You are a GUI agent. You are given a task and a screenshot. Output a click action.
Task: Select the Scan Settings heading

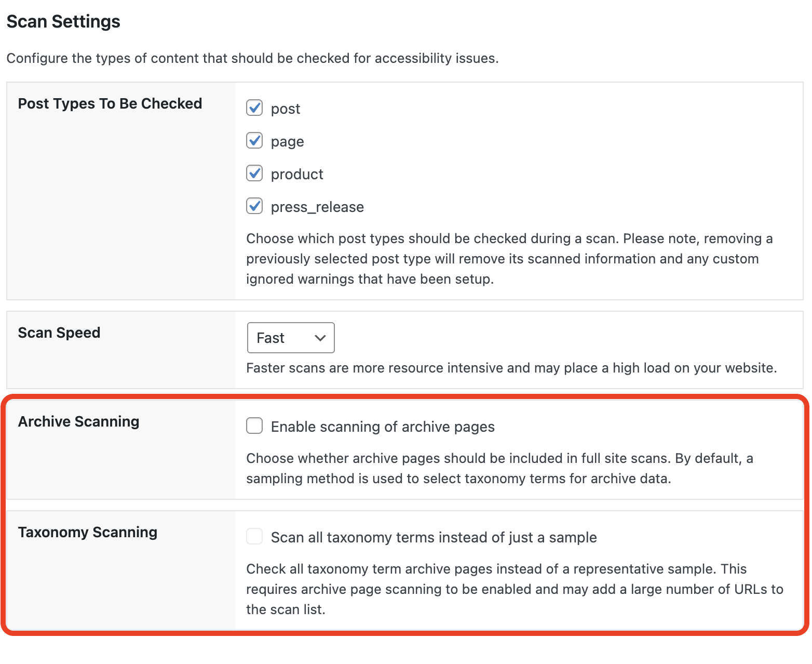pos(63,21)
